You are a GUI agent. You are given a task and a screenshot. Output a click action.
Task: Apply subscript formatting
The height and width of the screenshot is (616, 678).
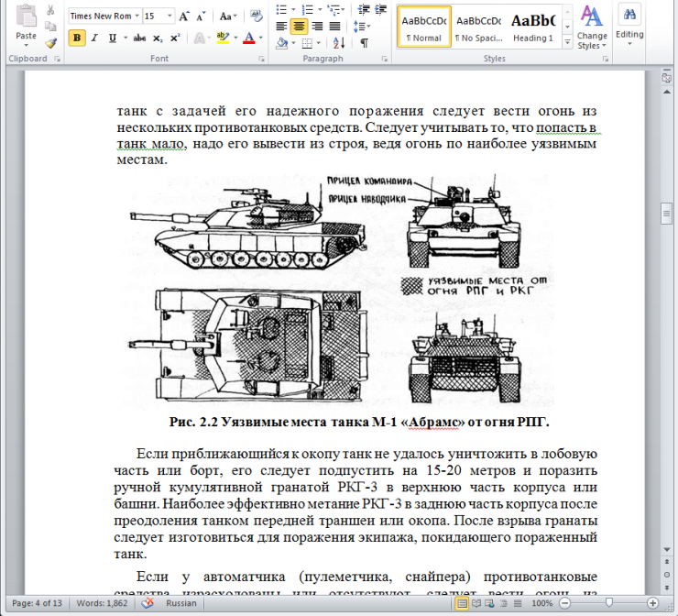click(x=158, y=38)
